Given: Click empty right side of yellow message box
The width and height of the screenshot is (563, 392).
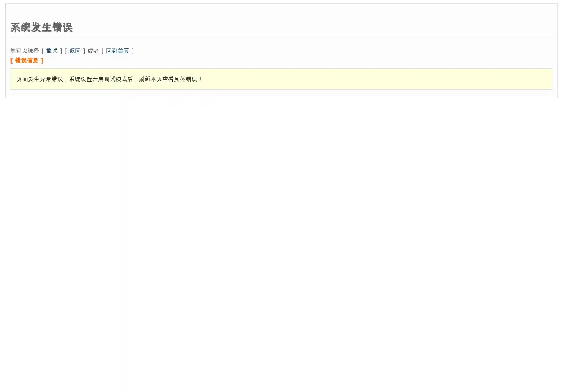Looking at the screenshot, I should (417, 79).
